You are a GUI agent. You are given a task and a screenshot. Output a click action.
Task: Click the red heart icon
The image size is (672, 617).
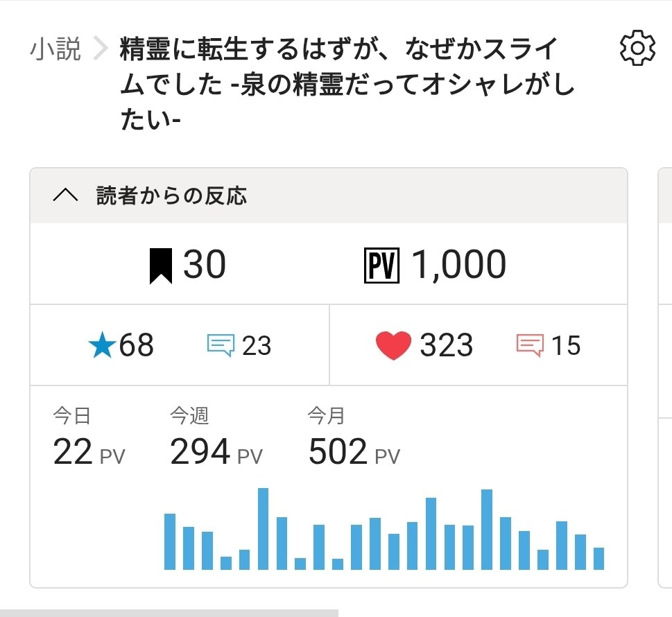393,345
